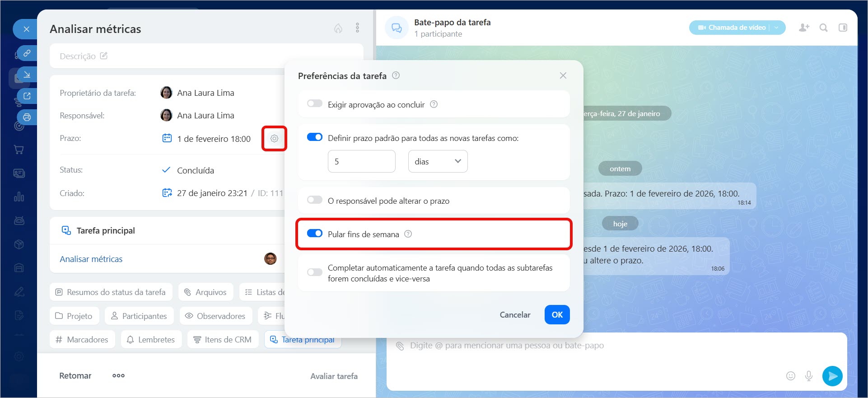868x398 pixels.
Task: Click the fire priority icon
Action: click(x=338, y=28)
